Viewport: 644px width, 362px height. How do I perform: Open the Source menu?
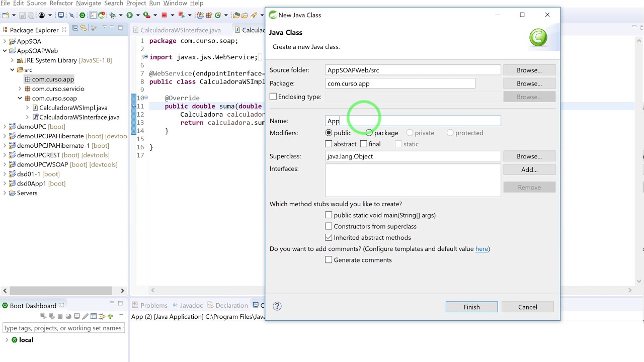click(x=36, y=4)
